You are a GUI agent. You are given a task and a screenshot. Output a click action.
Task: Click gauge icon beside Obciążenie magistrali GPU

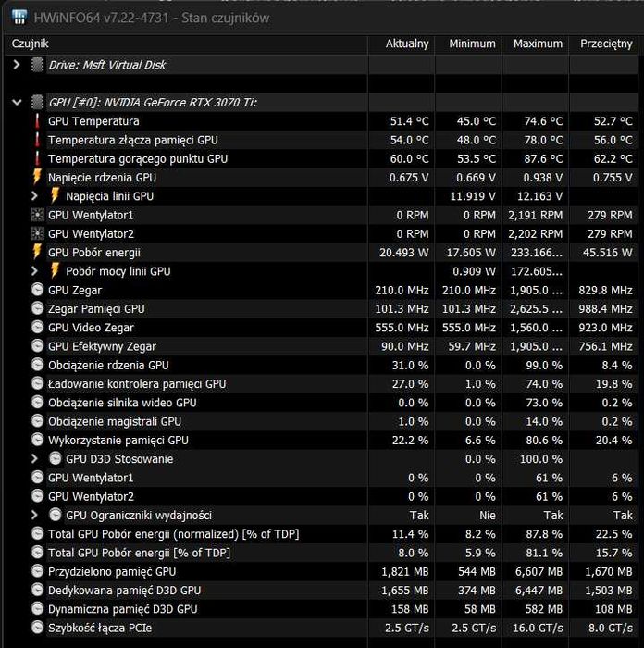click(x=37, y=421)
